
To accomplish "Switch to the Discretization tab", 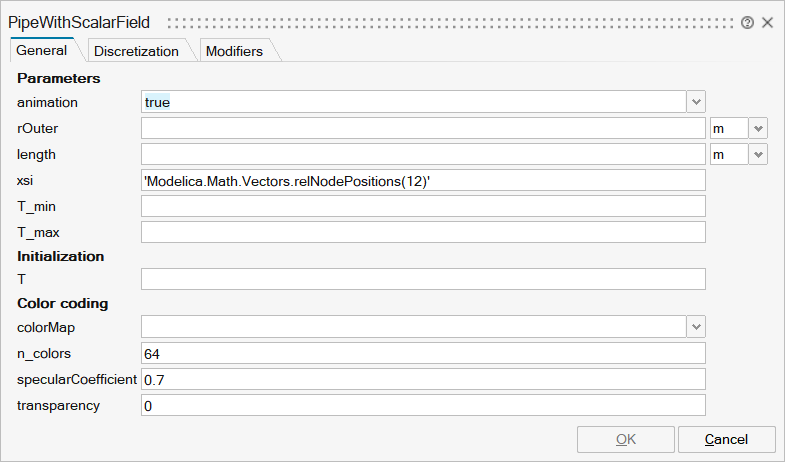I will pyautogui.click(x=136, y=51).
